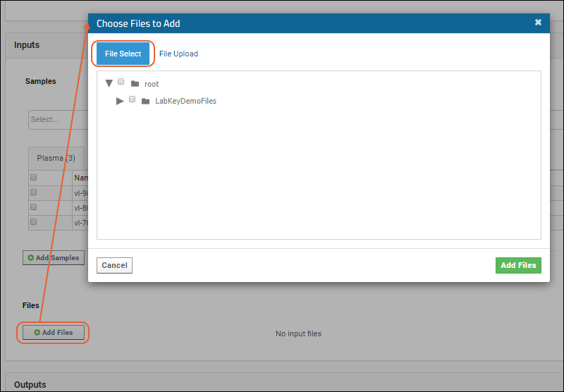Toggle the header checkbox in samples table
The width and height of the screenshot is (564, 392).
33,177
